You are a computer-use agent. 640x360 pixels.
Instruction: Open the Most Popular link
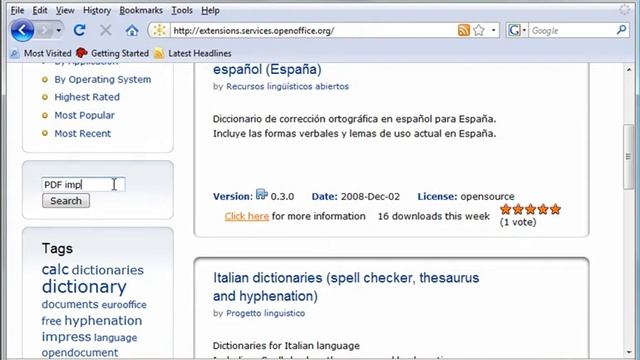pyautogui.click(x=84, y=116)
